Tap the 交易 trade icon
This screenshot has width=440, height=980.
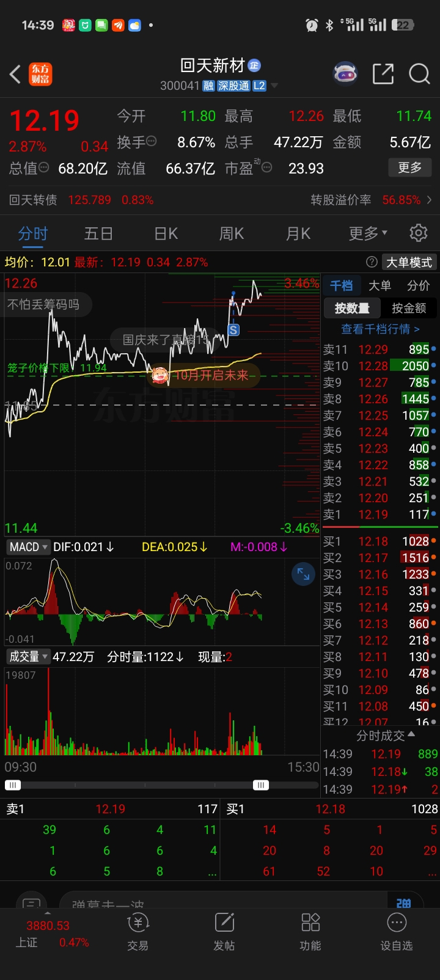click(x=138, y=932)
